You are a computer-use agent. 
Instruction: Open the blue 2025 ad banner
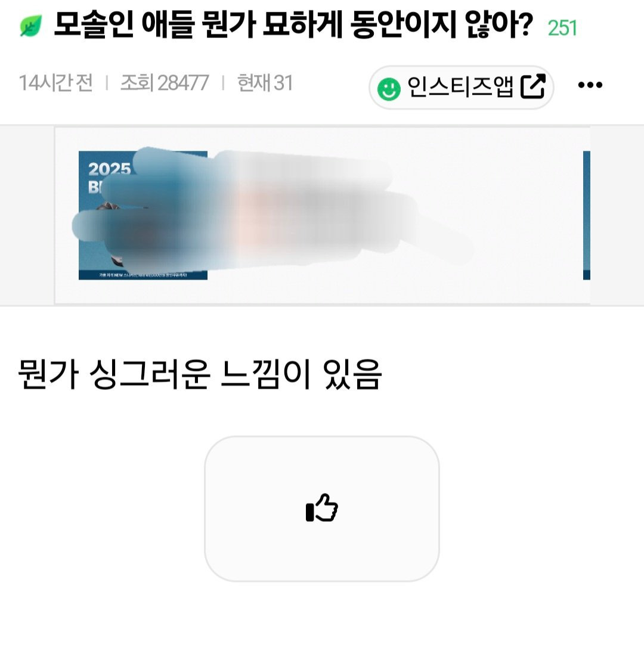[143, 215]
